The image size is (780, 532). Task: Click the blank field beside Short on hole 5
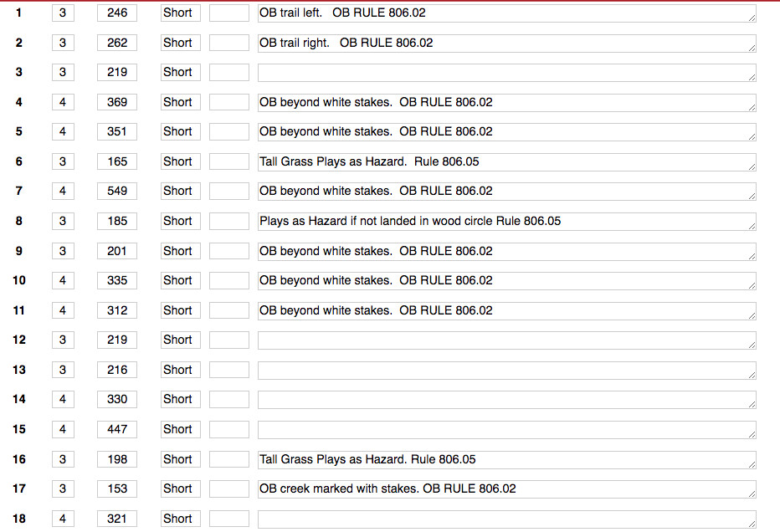pos(228,132)
